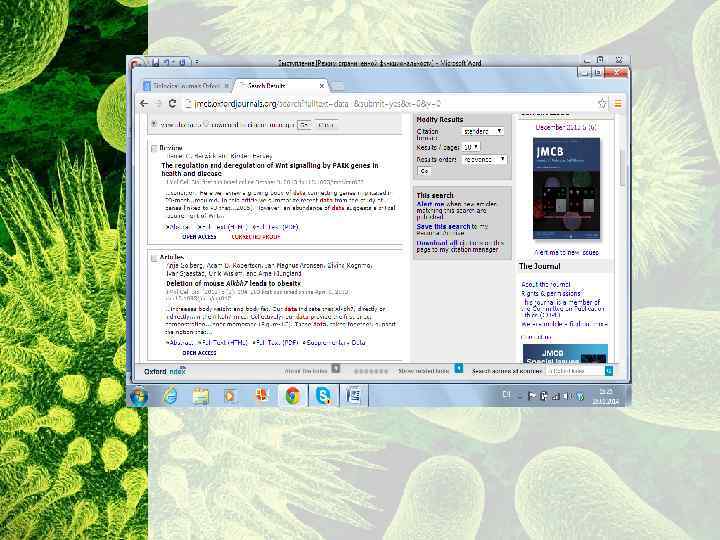
Task: Tick the checkbox next to Articles result
Action: (x=154, y=258)
